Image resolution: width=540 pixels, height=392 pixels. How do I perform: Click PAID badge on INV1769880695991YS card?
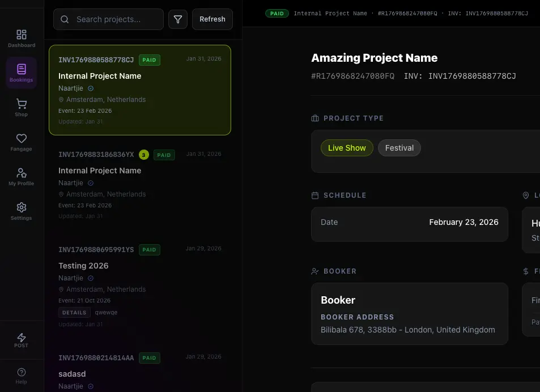point(150,250)
